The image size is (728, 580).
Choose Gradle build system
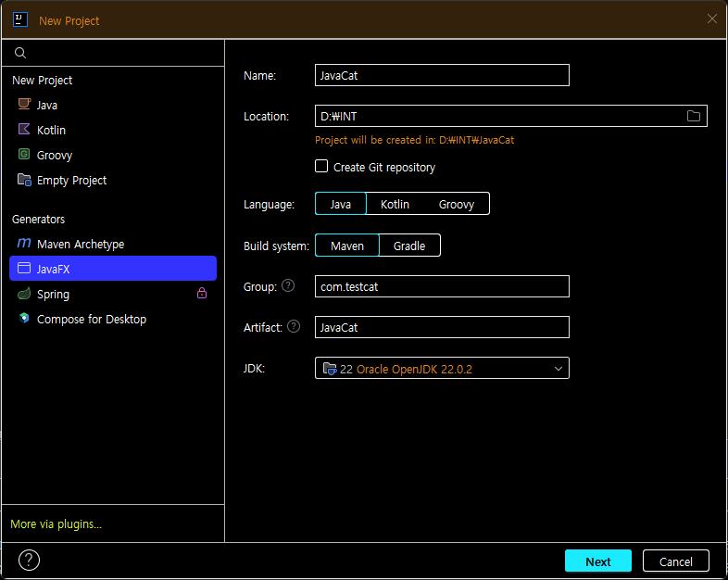(409, 246)
